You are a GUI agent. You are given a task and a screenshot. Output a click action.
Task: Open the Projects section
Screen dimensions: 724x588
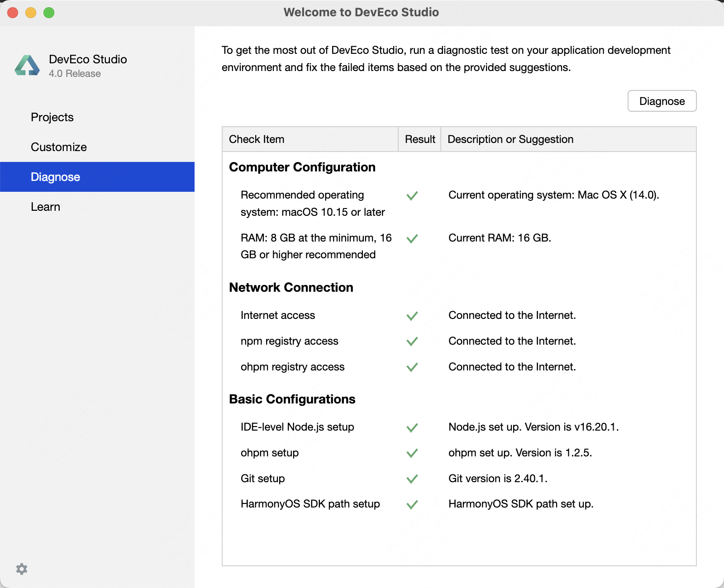(97, 117)
